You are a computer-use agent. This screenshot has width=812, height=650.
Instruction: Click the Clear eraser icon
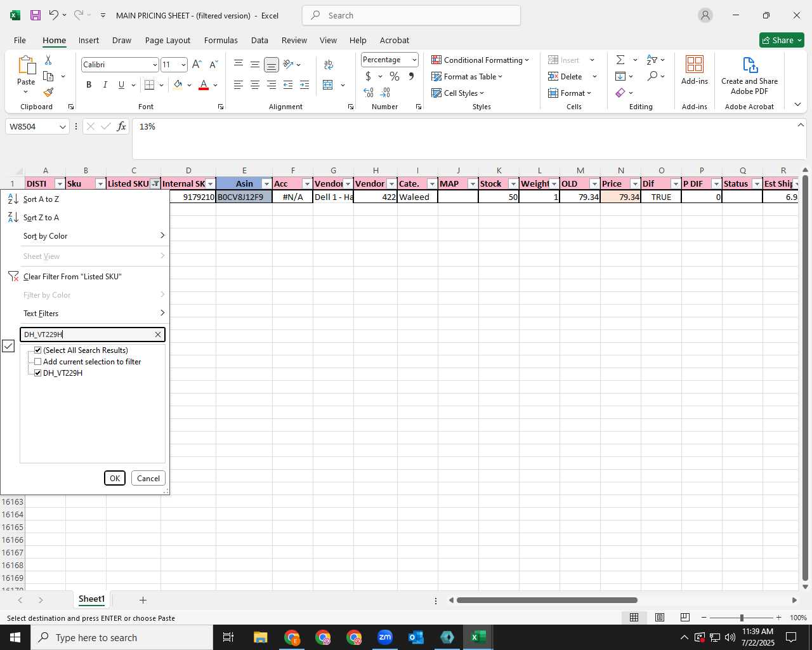(620, 93)
